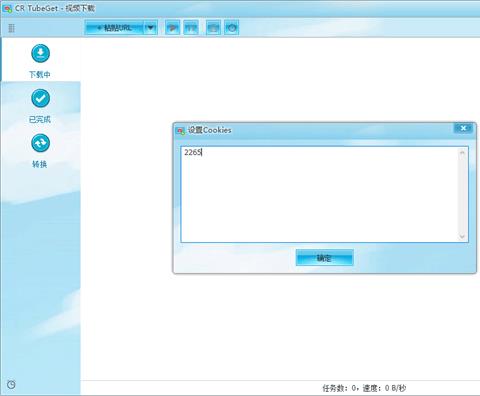Image resolution: width=480 pixels, height=396 pixels.
Task: Click the Paste URL button
Action: [114, 28]
